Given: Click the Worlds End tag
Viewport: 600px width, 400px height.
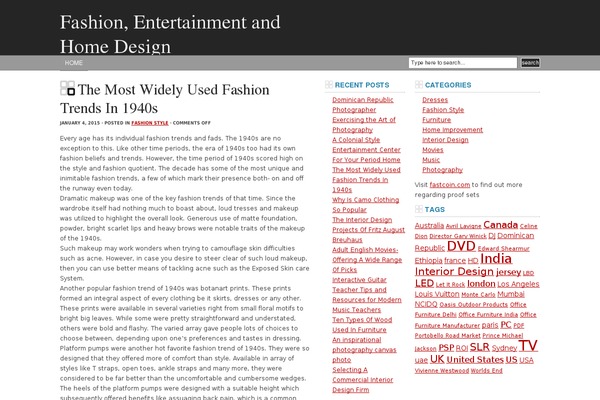Looking at the screenshot, I should pos(486,371).
